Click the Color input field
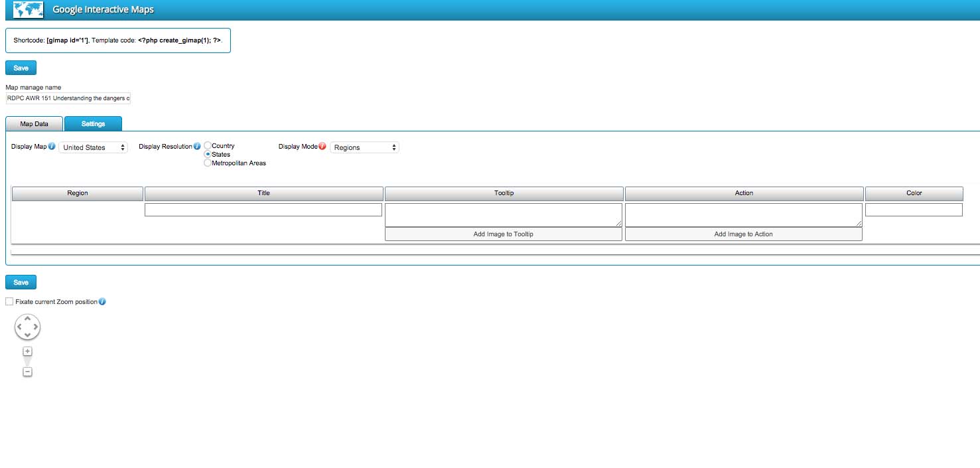The image size is (980, 468). (x=914, y=210)
